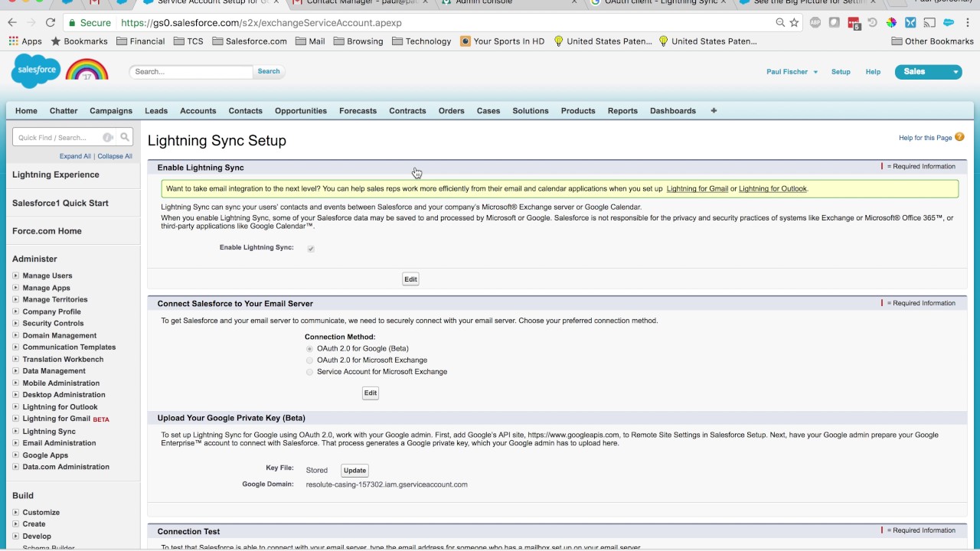Screen dimensions: 980x551
Task: Open the Financial bookmarks folder
Action: pyautogui.click(x=141, y=41)
